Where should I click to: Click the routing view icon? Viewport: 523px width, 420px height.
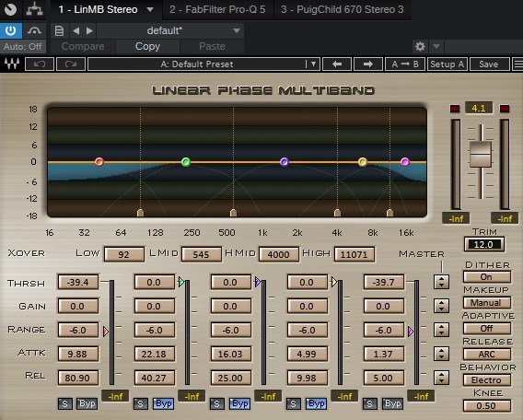point(35,9)
